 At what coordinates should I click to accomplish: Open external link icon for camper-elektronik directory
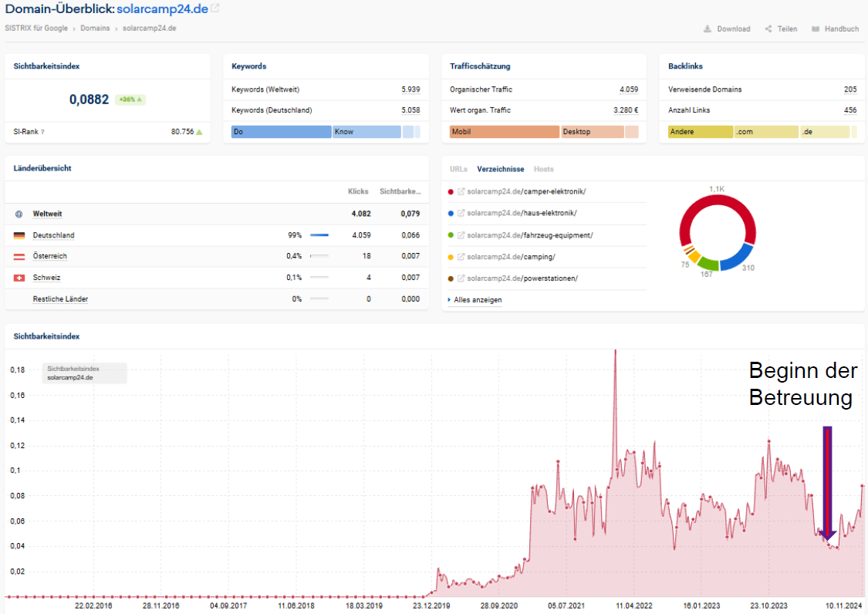coord(461,191)
